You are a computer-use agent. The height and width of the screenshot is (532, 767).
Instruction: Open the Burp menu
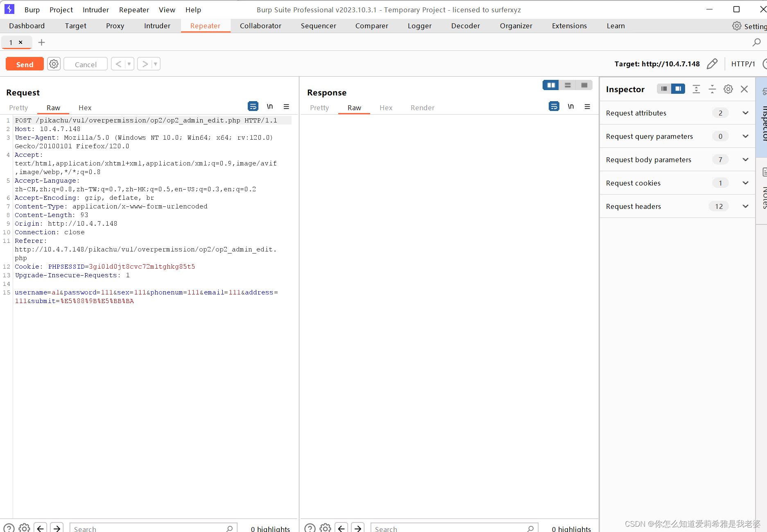point(32,10)
